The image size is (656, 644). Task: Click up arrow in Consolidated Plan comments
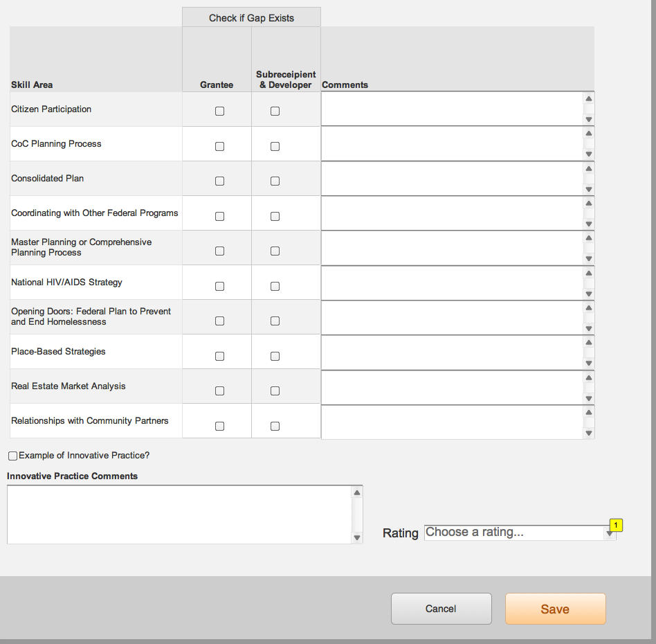(589, 168)
